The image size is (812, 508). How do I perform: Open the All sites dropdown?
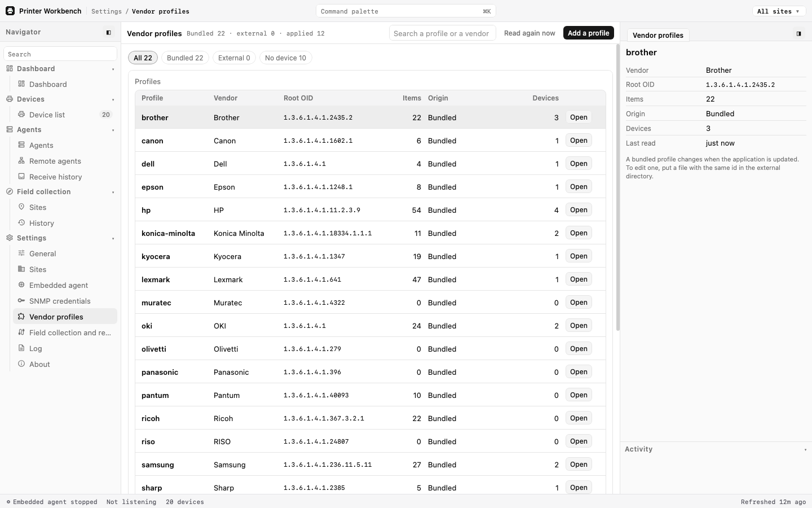coord(778,11)
